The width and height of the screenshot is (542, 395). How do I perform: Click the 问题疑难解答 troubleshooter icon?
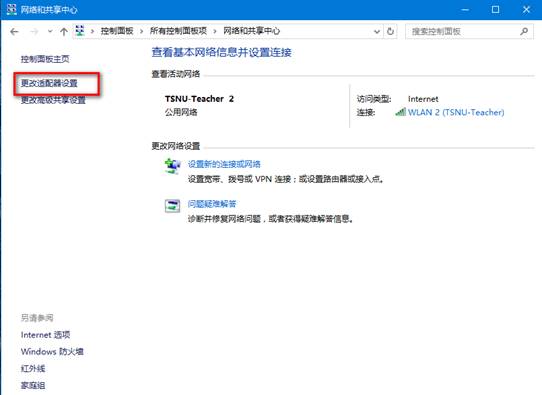[x=172, y=206]
